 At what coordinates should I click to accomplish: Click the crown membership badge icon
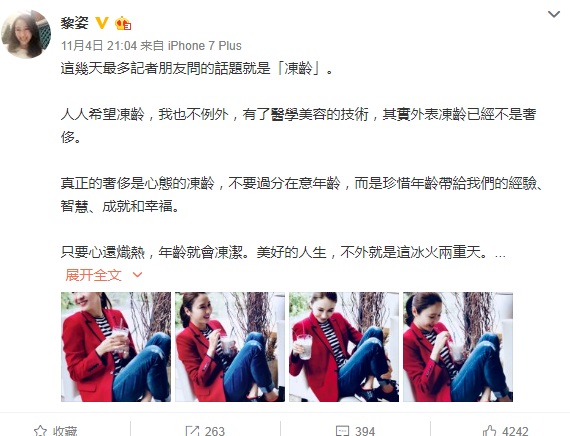point(123,23)
